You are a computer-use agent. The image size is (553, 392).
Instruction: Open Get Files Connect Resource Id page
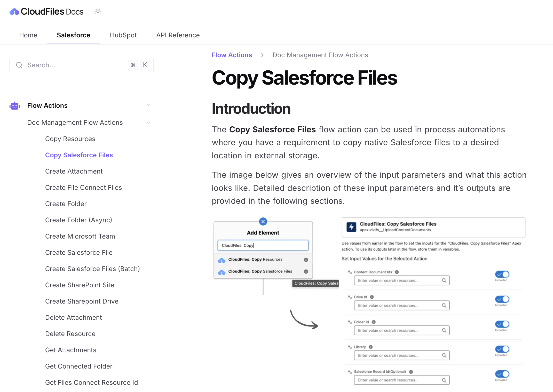tap(91, 382)
